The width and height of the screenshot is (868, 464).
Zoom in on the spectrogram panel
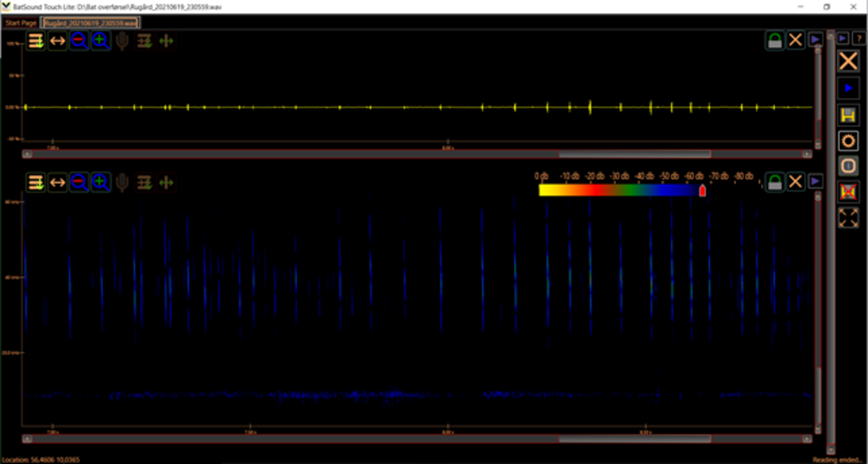click(101, 182)
